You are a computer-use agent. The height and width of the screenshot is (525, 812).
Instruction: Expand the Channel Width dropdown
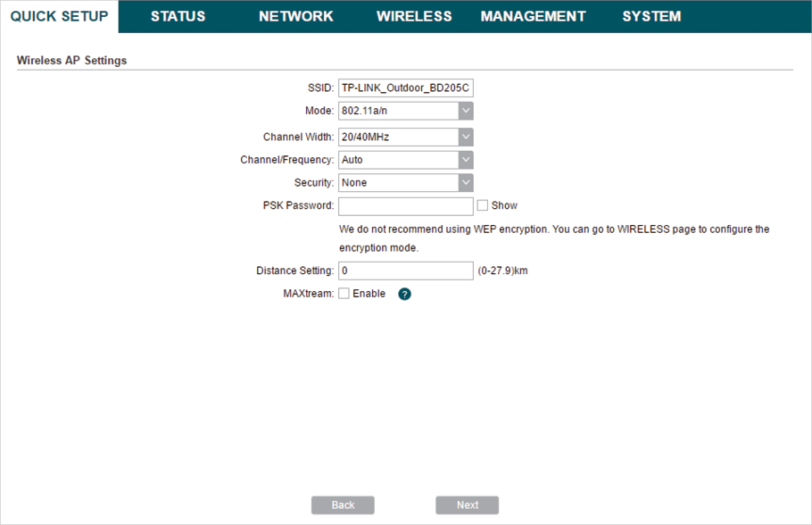point(405,137)
